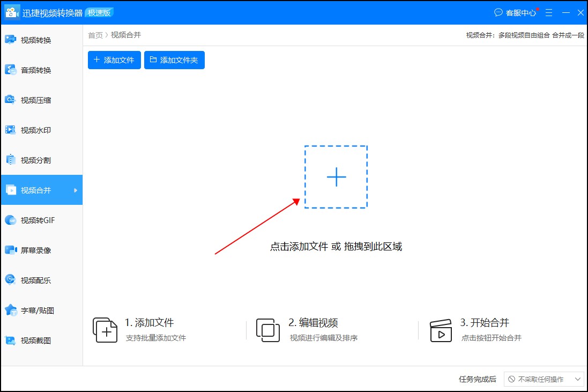Viewport: 588px width, 392px height.
Task: Open the hamburger menu in the title bar
Action: (x=548, y=12)
